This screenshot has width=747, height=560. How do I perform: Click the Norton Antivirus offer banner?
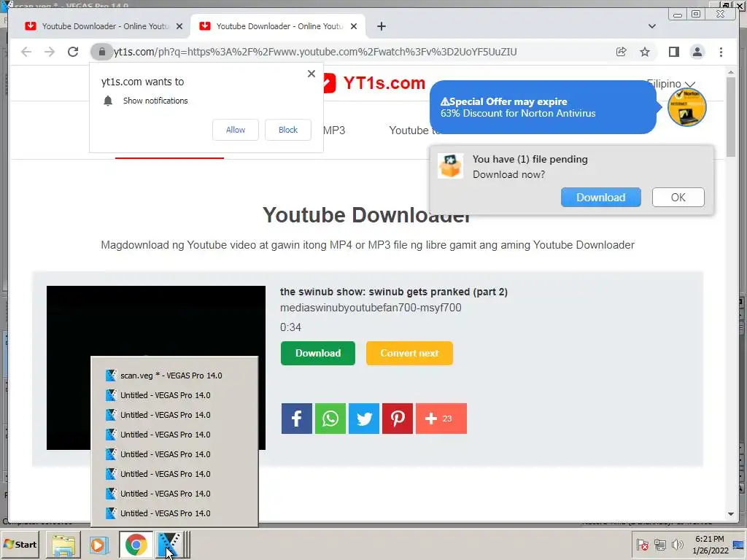543,108
